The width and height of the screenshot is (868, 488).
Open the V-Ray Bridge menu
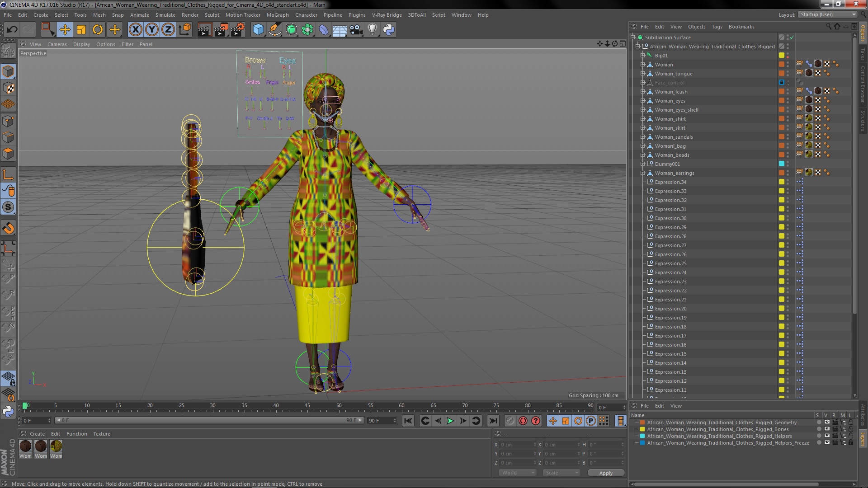[x=387, y=15]
